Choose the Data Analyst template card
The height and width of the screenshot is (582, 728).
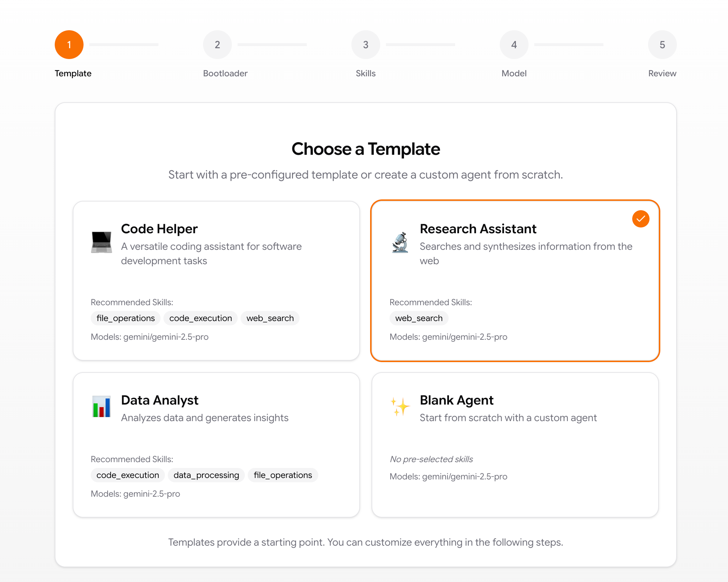216,445
